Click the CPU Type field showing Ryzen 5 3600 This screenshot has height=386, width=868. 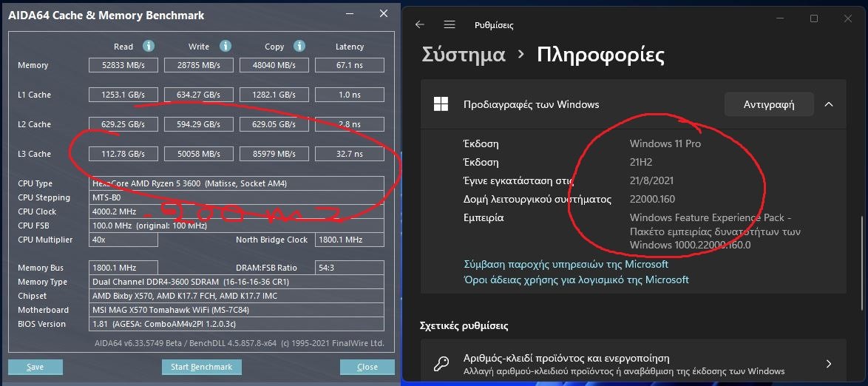tap(237, 183)
